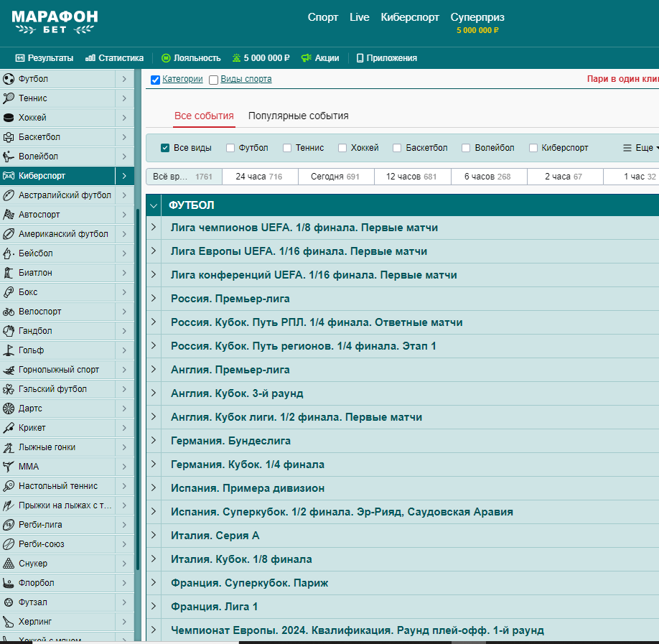This screenshot has width=659, height=644.
Task: Enable the Теннис filter checkbox
Action: pos(287,148)
